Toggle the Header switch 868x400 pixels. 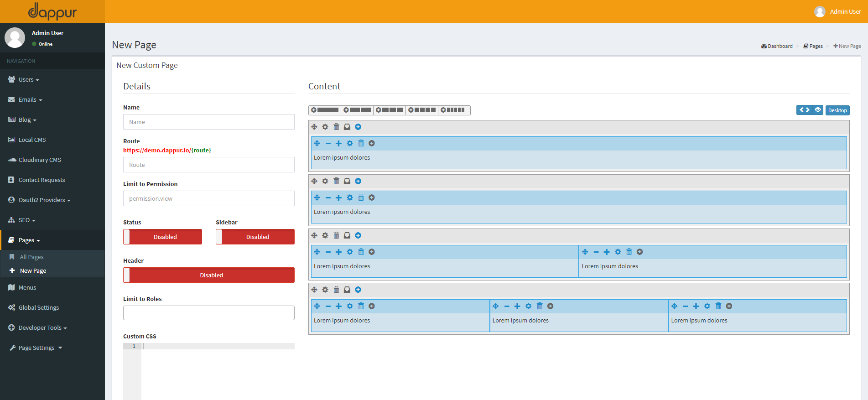[x=208, y=275]
